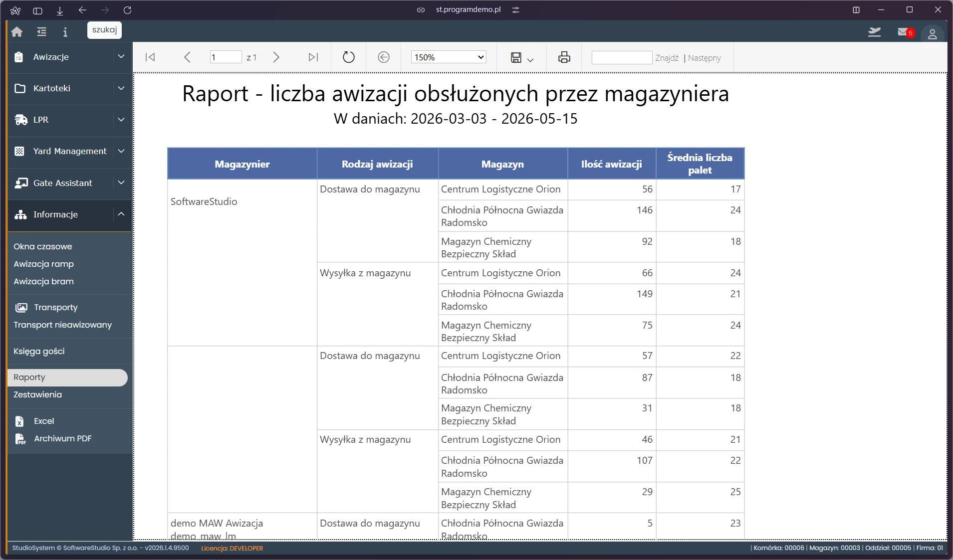Click the Transporty picture icon
The width and height of the screenshot is (953, 560).
point(21,307)
